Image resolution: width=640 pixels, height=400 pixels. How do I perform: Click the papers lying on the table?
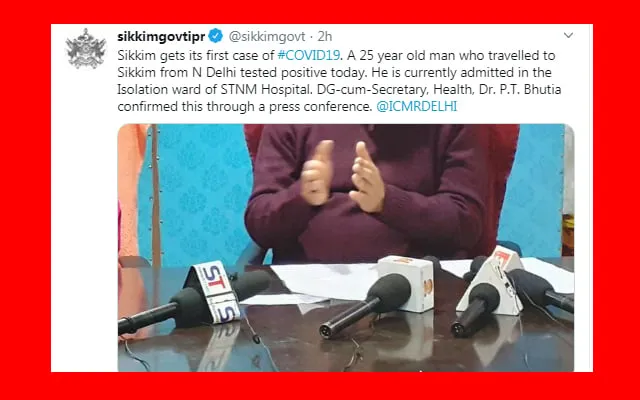(x=324, y=282)
